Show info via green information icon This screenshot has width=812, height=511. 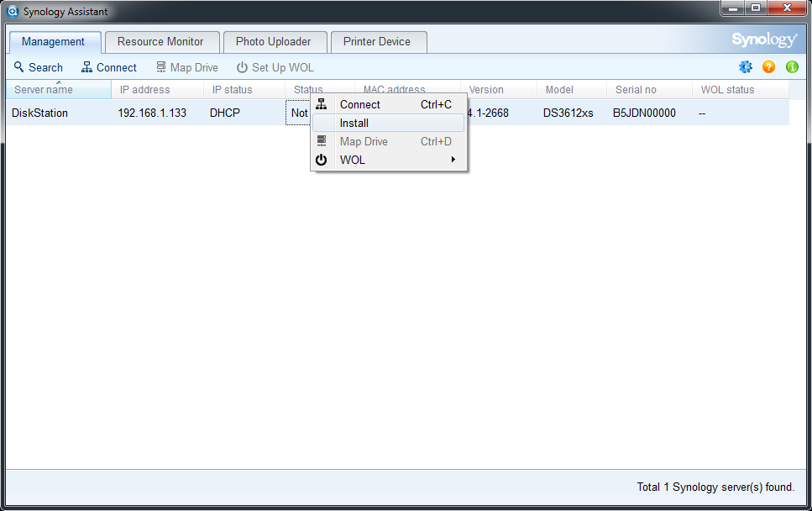coord(792,67)
